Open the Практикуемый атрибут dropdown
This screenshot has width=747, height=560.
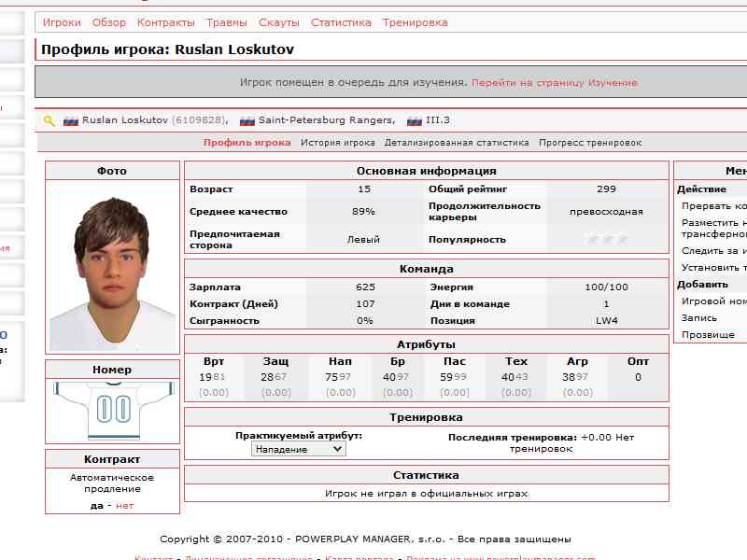(299, 449)
